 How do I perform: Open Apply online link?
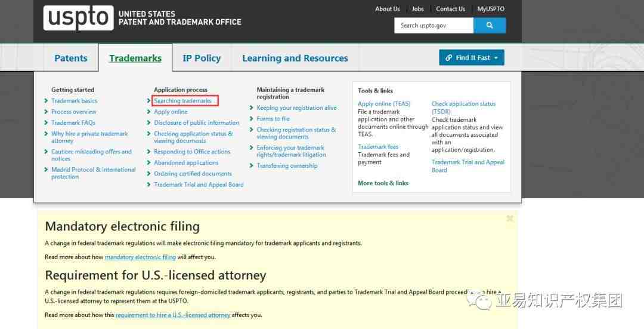pyautogui.click(x=171, y=112)
